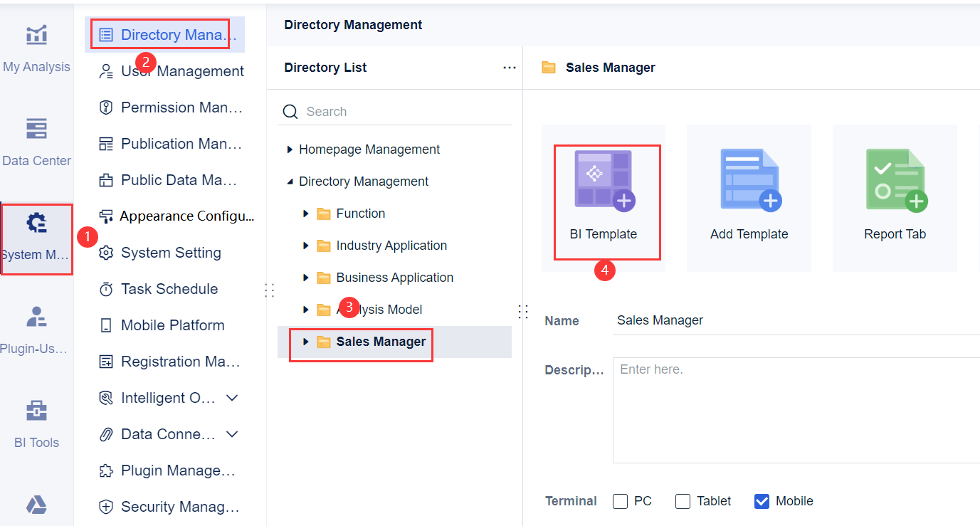Check the Tablet terminal checkbox
This screenshot has height=526, width=980.
pyautogui.click(x=683, y=501)
